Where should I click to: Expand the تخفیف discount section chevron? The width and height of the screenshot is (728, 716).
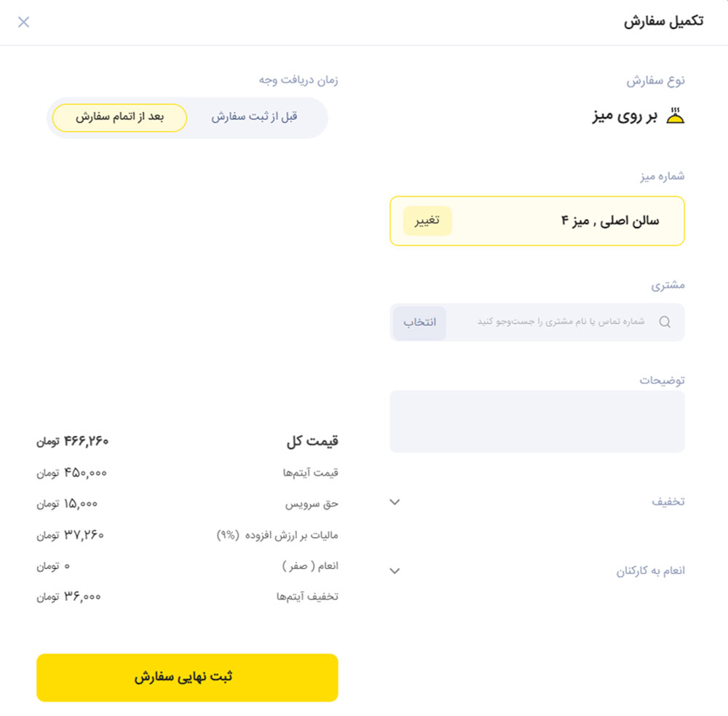click(395, 502)
